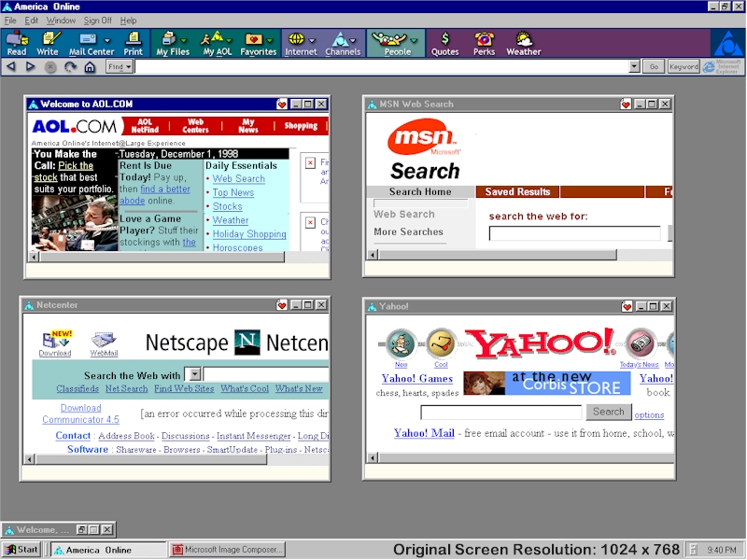The width and height of the screenshot is (747, 560).
Task: Reload the page with the Reload icon
Action: coord(71,67)
